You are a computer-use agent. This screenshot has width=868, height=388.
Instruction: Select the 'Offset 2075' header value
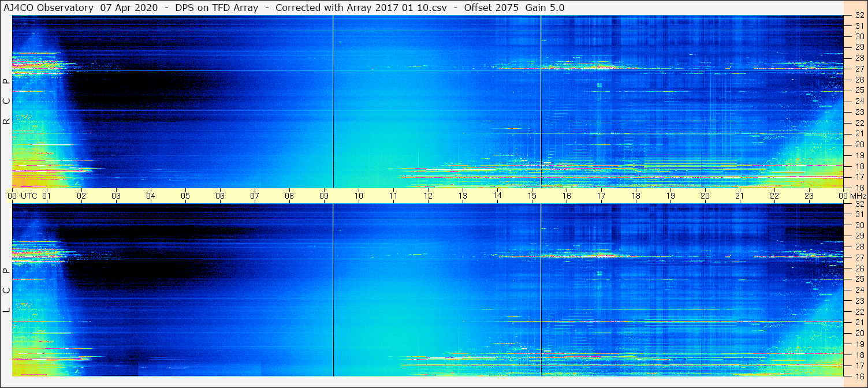pos(491,8)
